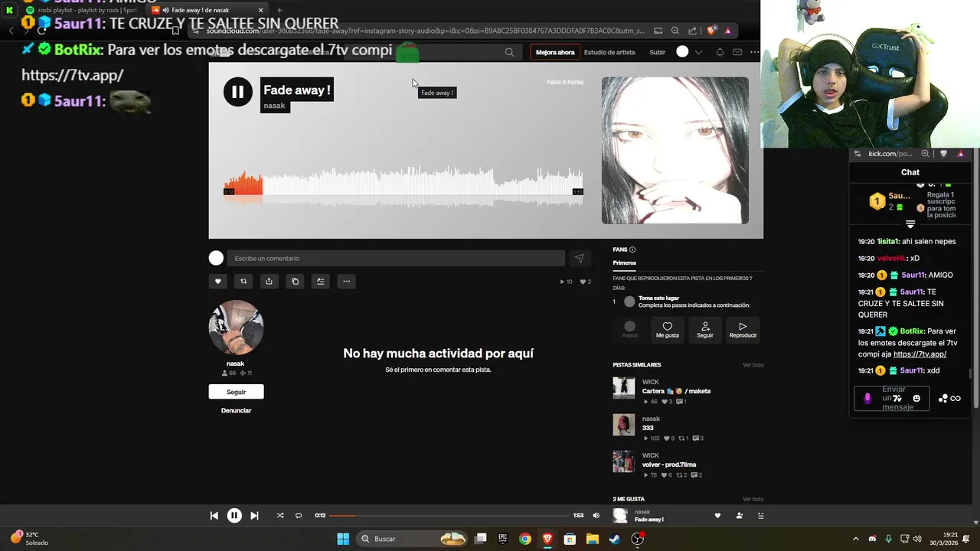Click the Brave shields icon in address bar
This screenshot has height=551, width=980.
coord(711,31)
